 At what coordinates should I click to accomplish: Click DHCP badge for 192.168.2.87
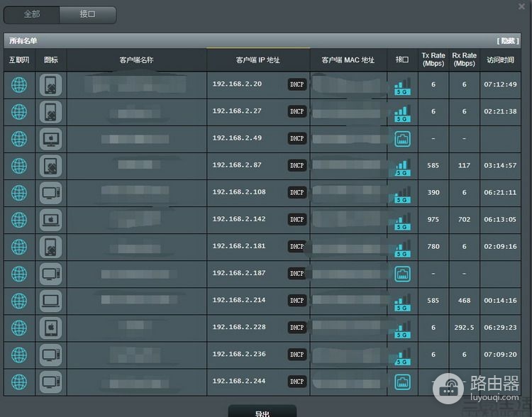point(297,165)
